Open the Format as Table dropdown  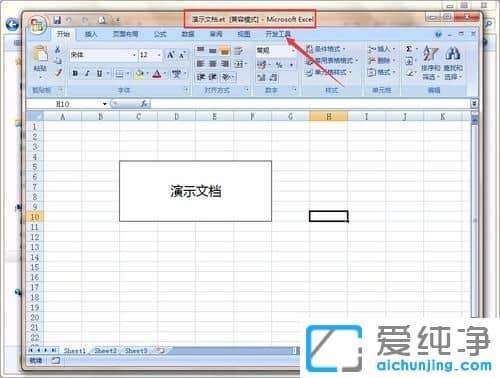tap(332, 61)
